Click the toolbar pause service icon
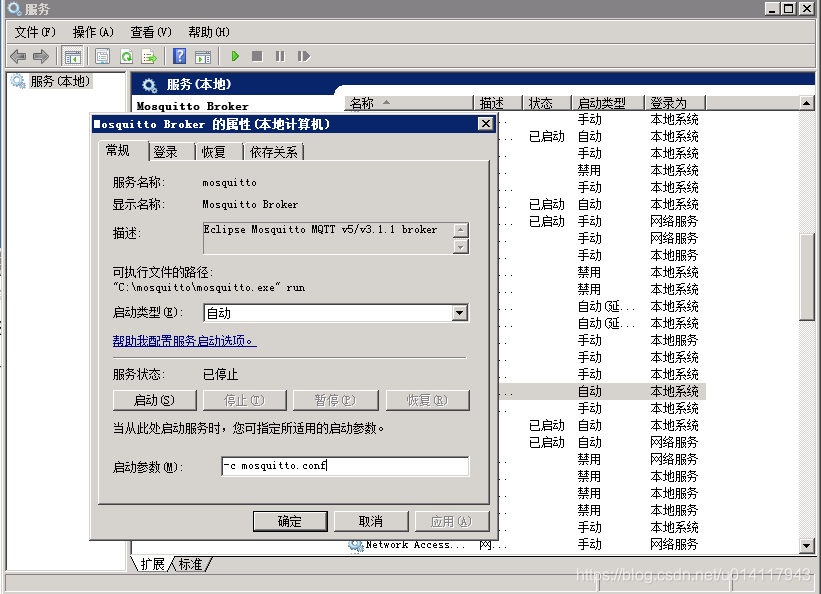 pyautogui.click(x=280, y=56)
